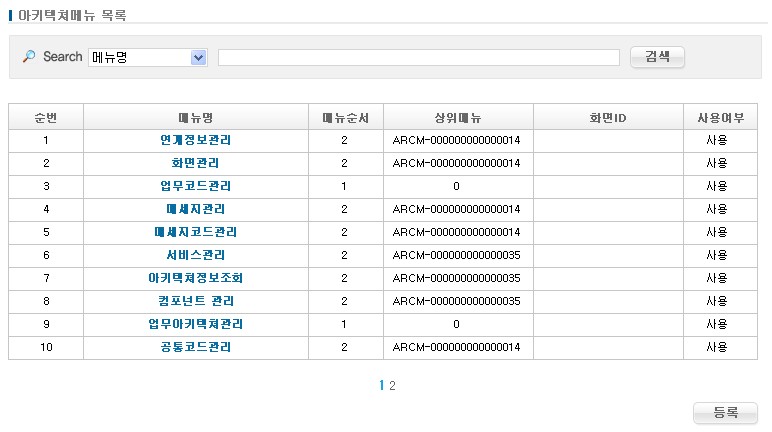Click the 상위메뉴 column header

[x=457, y=117]
